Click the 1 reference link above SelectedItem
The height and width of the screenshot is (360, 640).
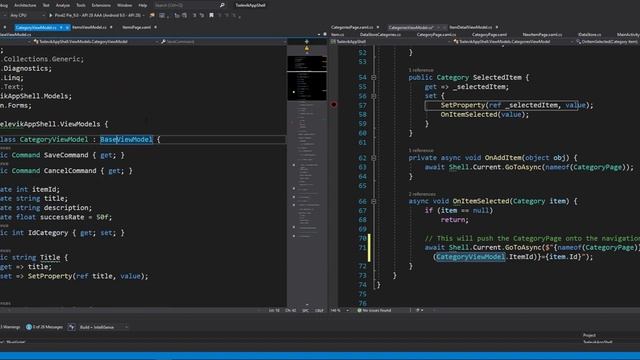tap(421, 70)
